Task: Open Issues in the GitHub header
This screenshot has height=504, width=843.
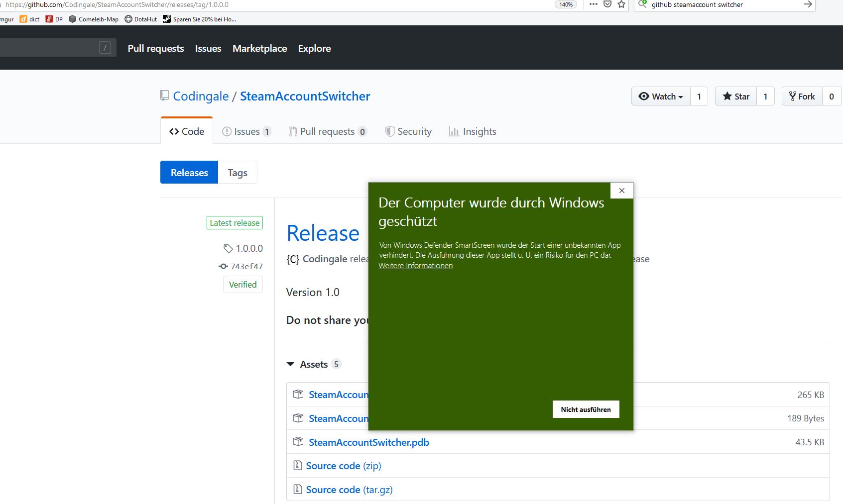Action: point(208,48)
